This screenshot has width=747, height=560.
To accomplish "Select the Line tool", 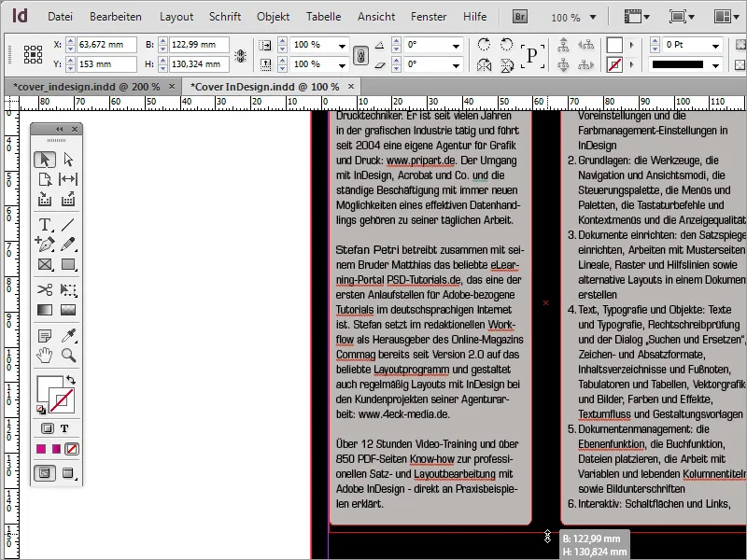I will tap(68, 224).
